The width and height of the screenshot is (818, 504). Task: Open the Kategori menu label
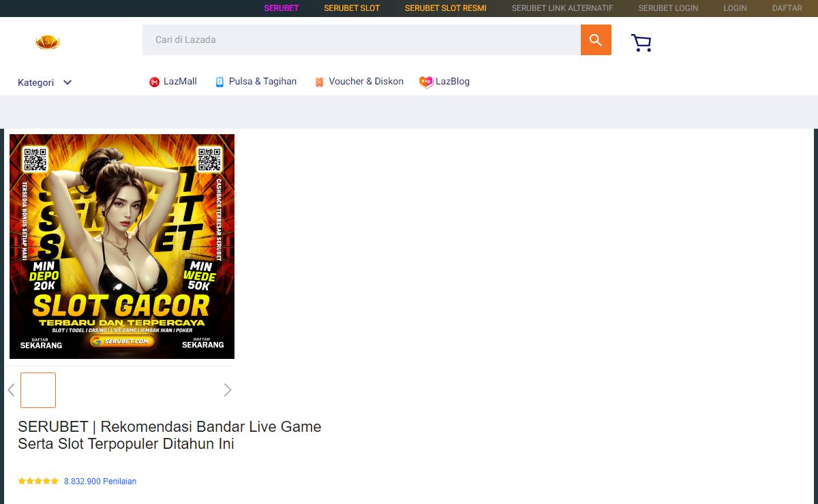[x=35, y=82]
